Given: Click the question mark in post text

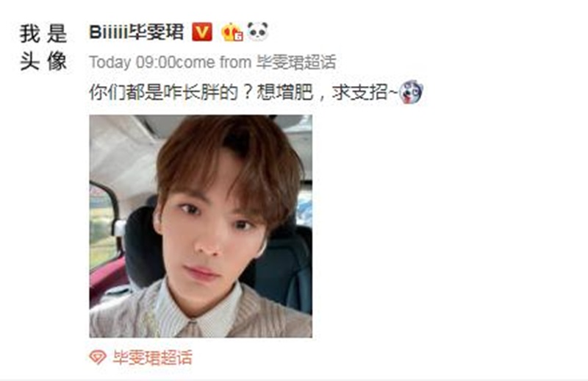Looking at the screenshot, I should point(247,92).
